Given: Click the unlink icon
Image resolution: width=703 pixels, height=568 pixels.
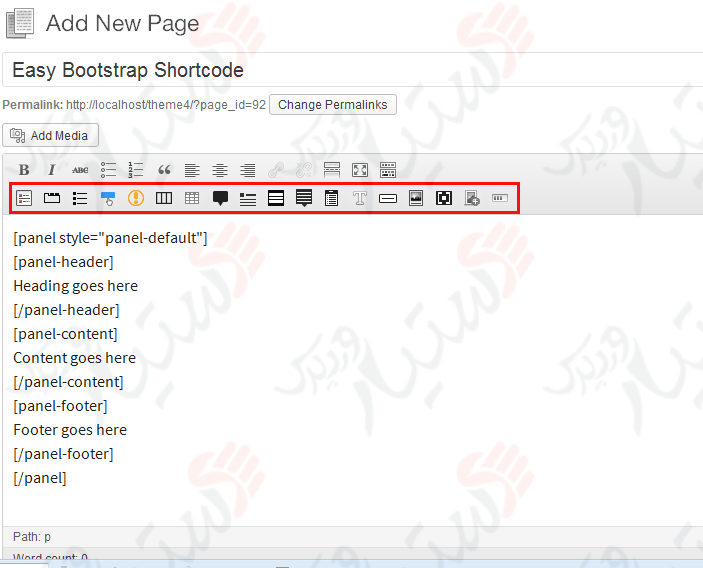Looking at the screenshot, I should (x=304, y=170).
